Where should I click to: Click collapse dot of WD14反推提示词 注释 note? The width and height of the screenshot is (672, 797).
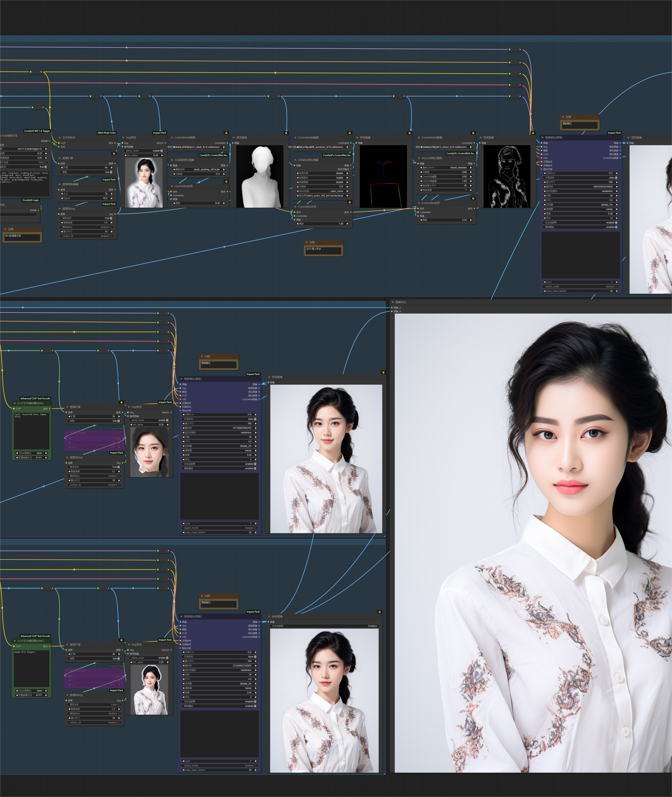click(x=5, y=229)
